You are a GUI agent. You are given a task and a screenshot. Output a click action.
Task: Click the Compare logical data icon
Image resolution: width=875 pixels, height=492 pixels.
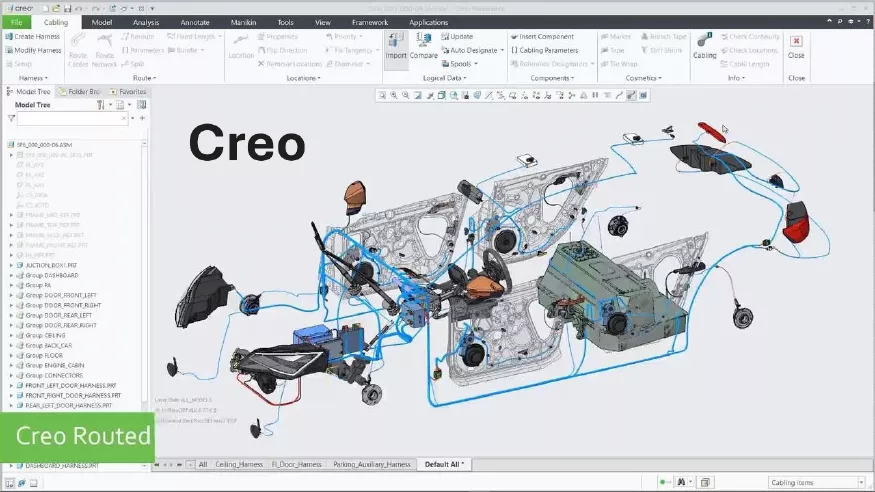click(424, 40)
